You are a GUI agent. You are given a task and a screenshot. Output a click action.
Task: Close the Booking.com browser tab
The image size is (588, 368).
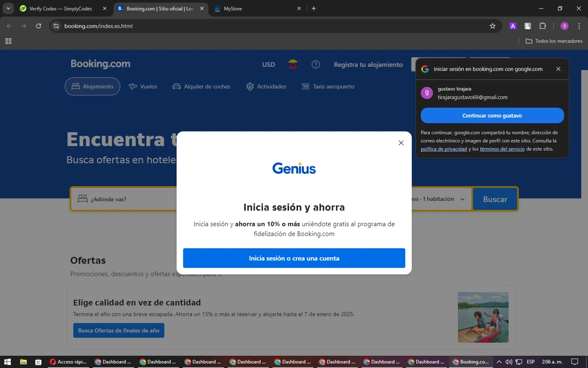(x=202, y=9)
